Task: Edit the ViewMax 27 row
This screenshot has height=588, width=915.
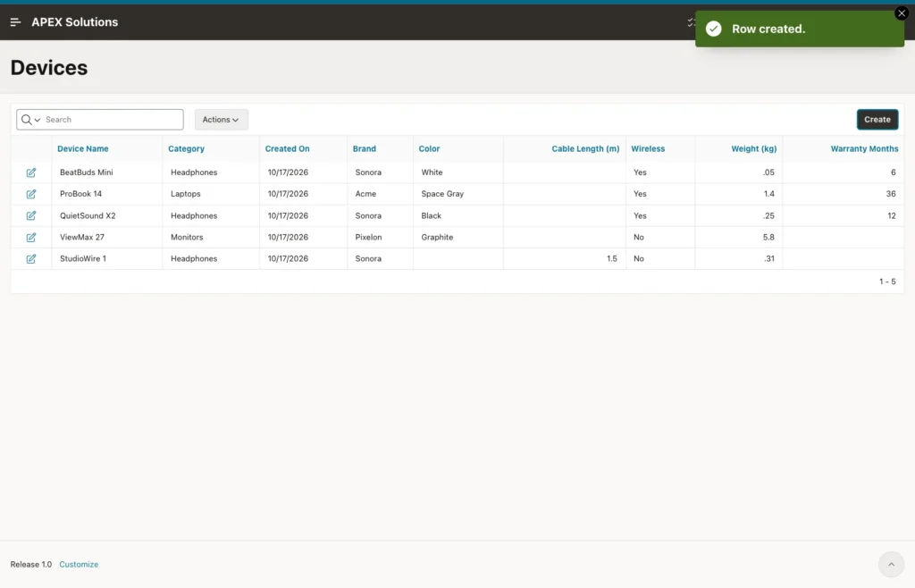Action: coord(31,238)
